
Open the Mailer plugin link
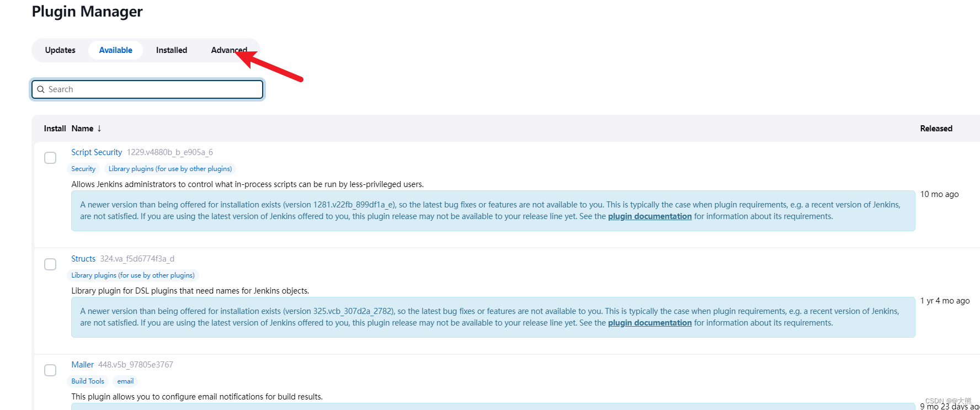pos(82,365)
